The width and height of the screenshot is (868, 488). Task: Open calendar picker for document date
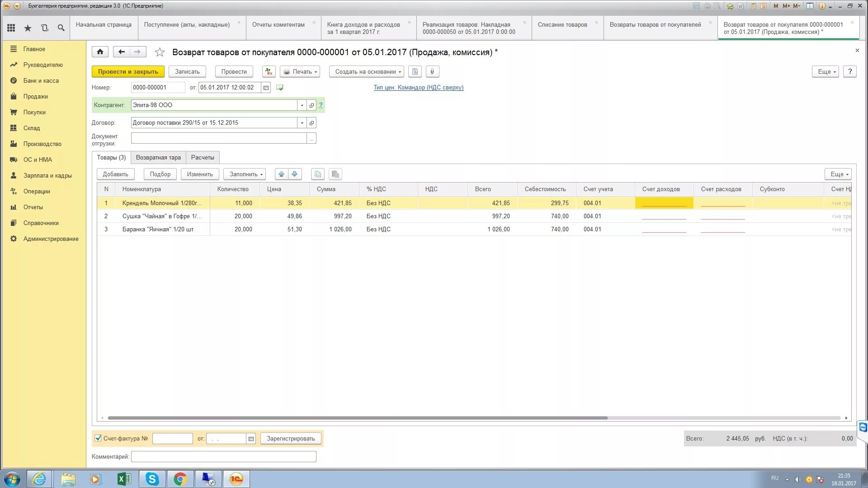pos(266,88)
